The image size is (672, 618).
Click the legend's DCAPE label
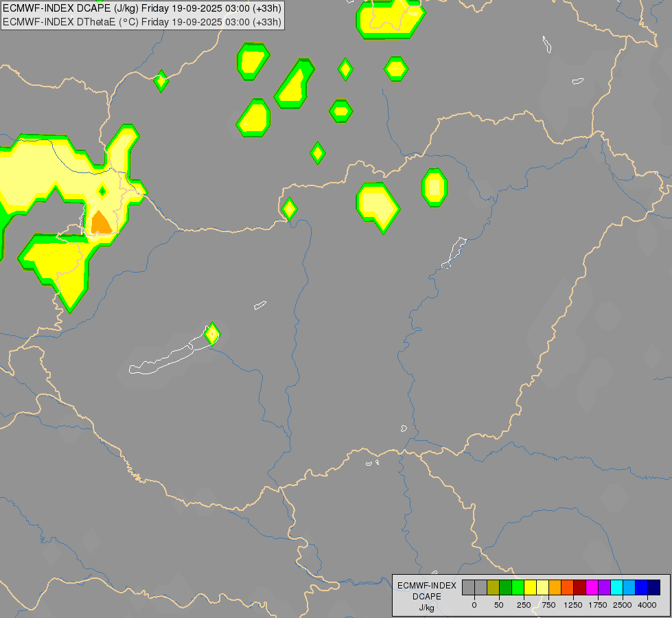(x=427, y=597)
